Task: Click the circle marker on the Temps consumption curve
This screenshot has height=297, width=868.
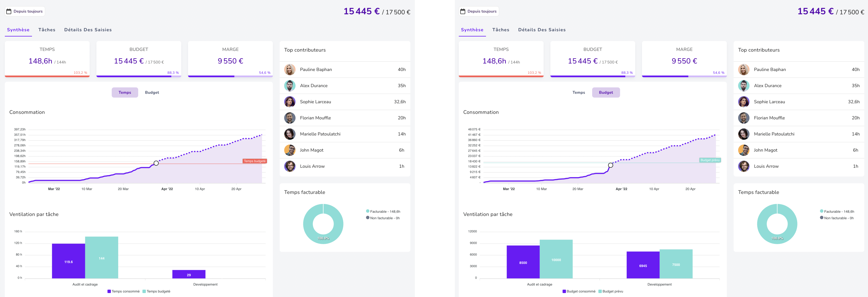Action: click(156, 163)
